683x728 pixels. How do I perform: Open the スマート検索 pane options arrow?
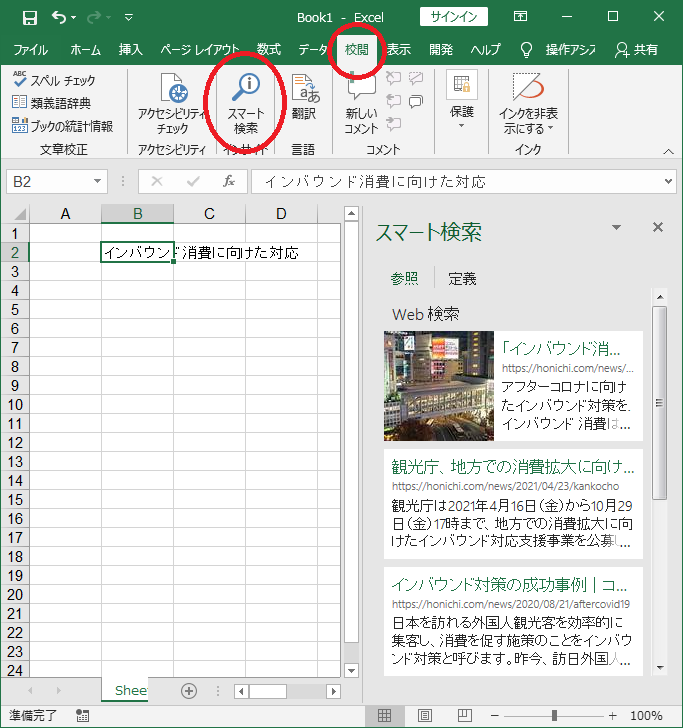click(x=616, y=228)
